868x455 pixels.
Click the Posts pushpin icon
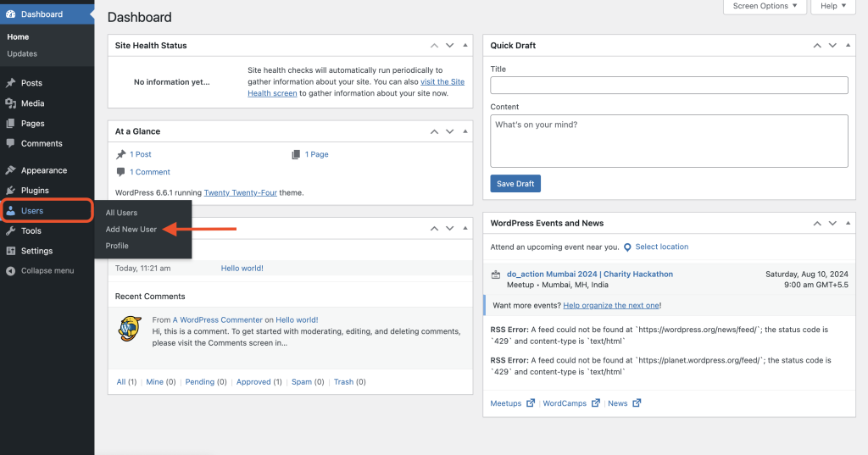[x=10, y=83]
